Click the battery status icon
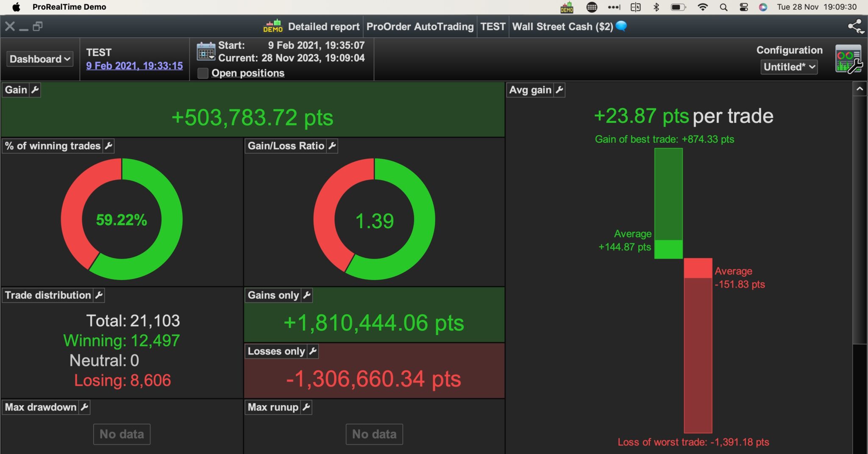 click(x=678, y=7)
